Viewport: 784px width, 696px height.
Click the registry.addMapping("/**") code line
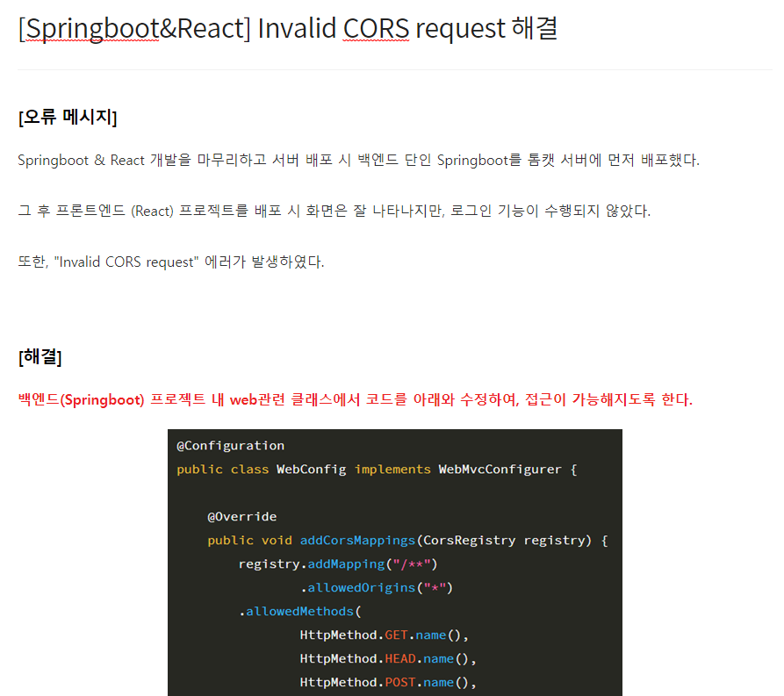coord(338,564)
